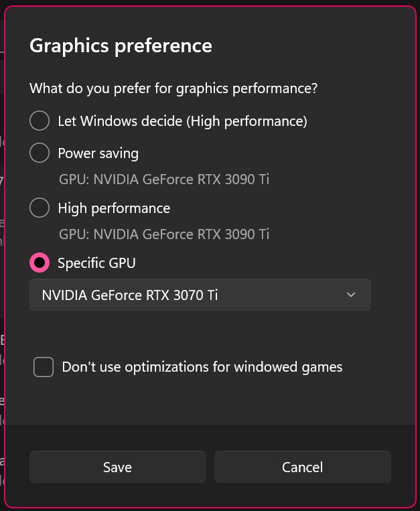Choose the Power saving radio button
The height and width of the screenshot is (511, 420).
pyautogui.click(x=40, y=153)
